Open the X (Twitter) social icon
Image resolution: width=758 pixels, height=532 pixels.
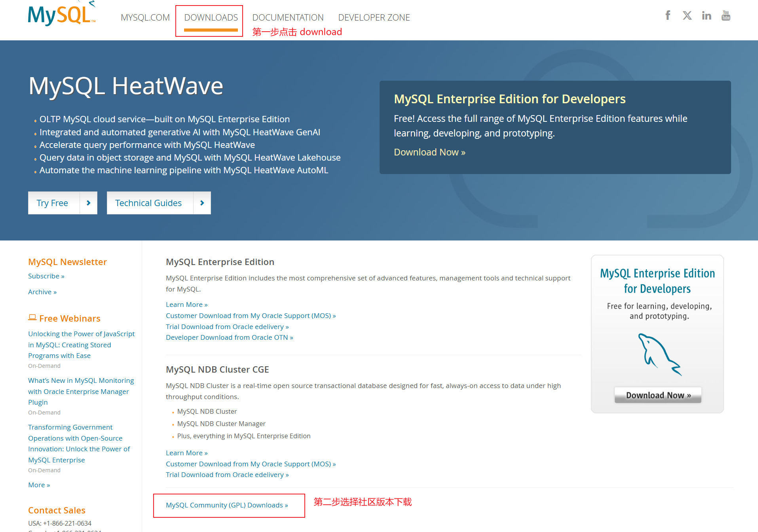(x=687, y=15)
